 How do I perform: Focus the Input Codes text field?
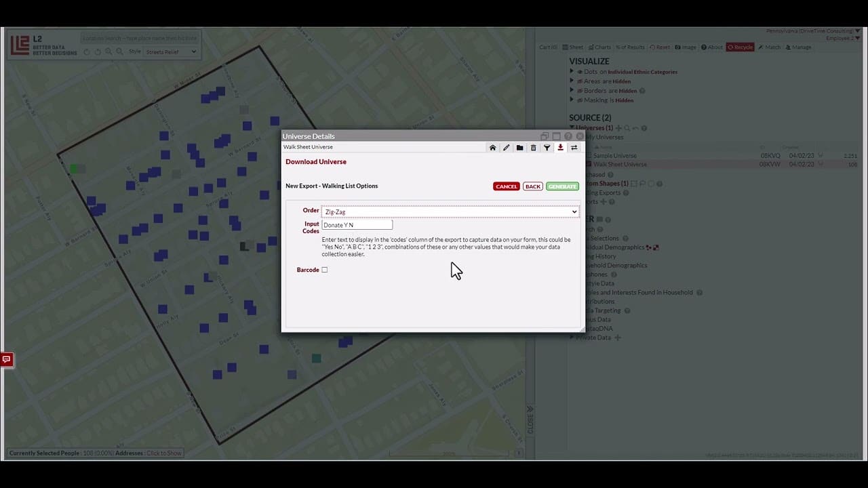click(x=357, y=224)
